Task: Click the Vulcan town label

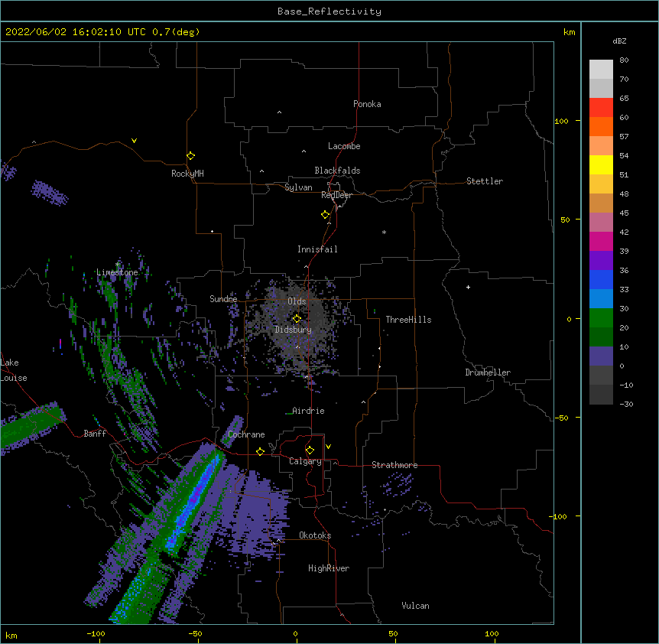Action: click(x=415, y=606)
